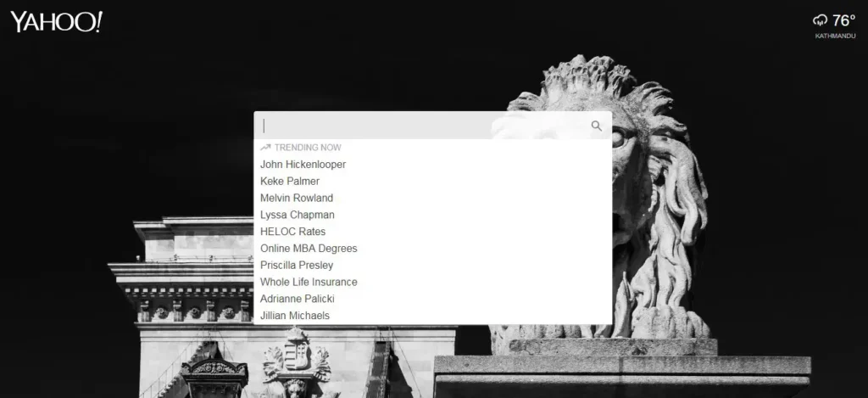Image resolution: width=868 pixels, height=398 pixels.
Task: Open the weather cloud icon
Action: point(820,21)
